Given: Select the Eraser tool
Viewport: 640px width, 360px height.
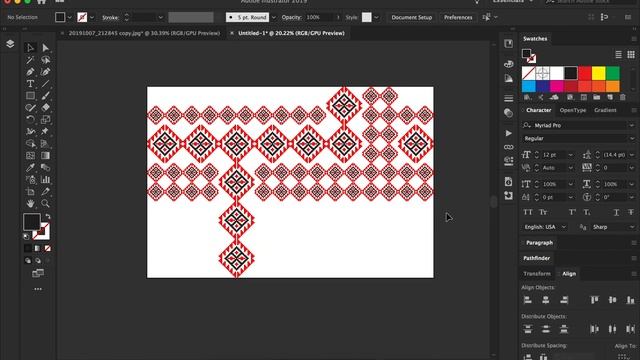Looking at the screenshot, I should click(x=45, y=107).
